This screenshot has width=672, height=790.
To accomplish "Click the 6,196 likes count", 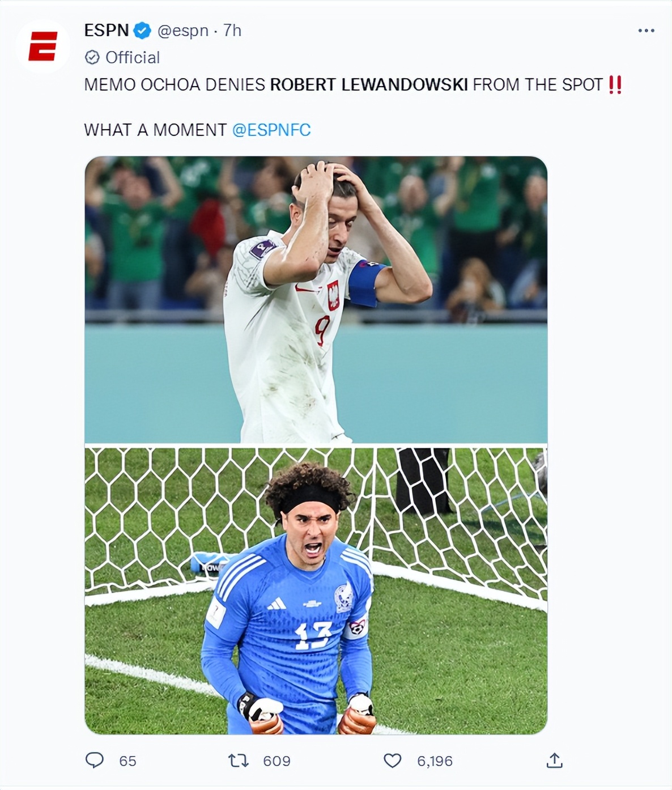I will coord(435,761).
